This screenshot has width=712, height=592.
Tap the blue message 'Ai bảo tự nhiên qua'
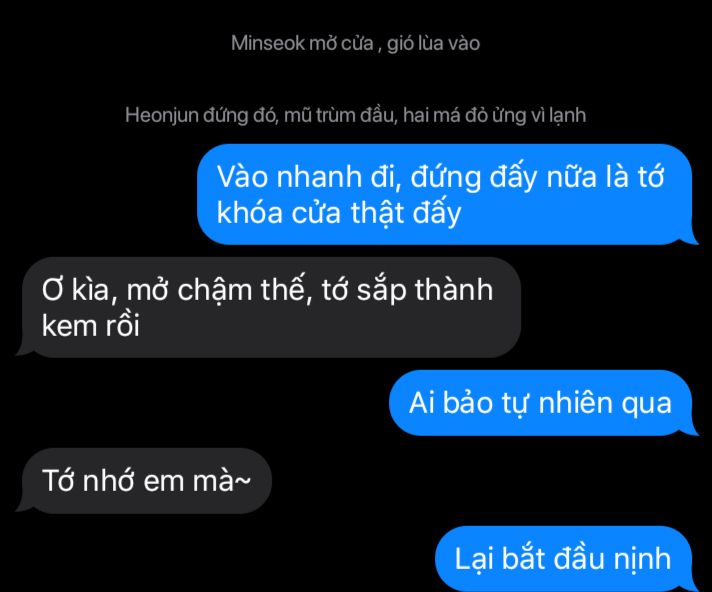540,403
